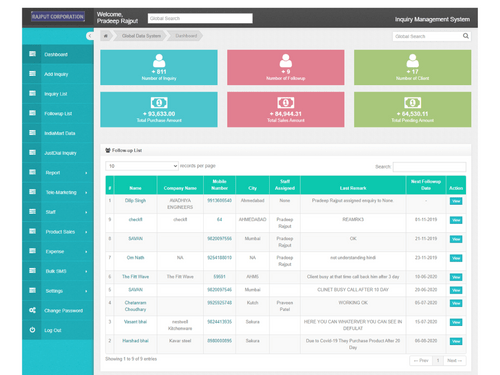Collapse the sidebar with the chevron button
The height and width of the screenshot is (375, 500).
[x=90, y=36]
